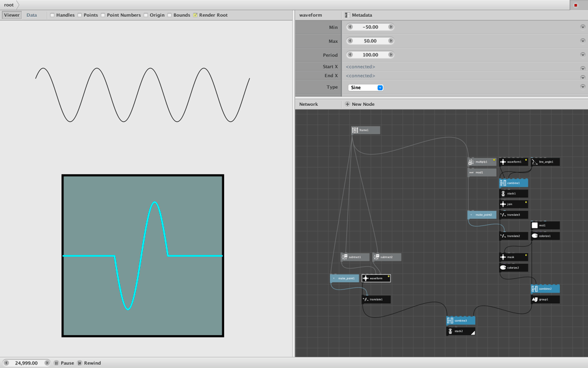The image size is (588, 368).
Task: Select the line_angle1 node
Action: 545,162
